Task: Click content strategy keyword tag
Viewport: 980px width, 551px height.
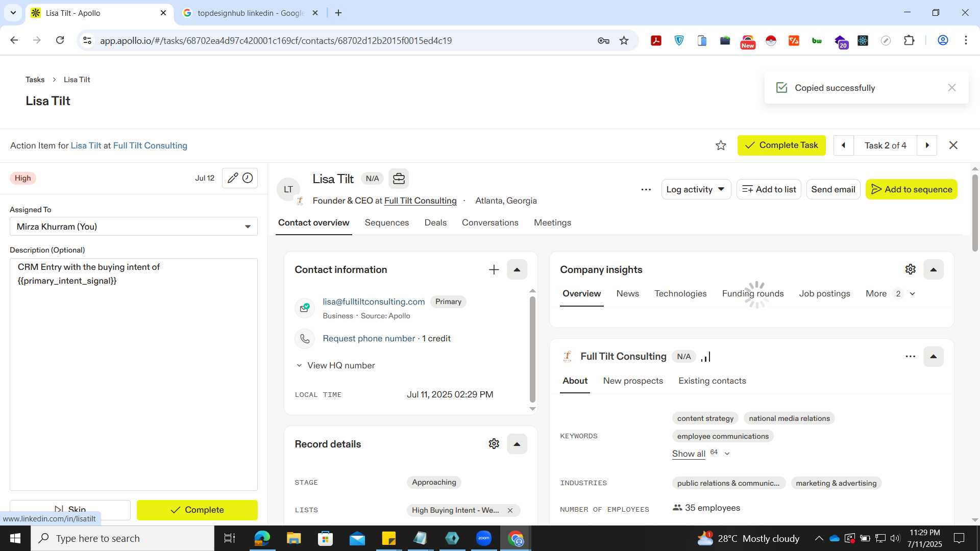Action: tap(705, 418)
